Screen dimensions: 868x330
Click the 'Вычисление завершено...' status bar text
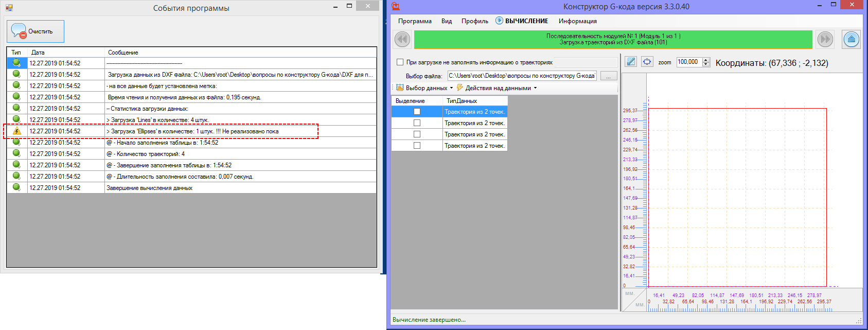429,320
